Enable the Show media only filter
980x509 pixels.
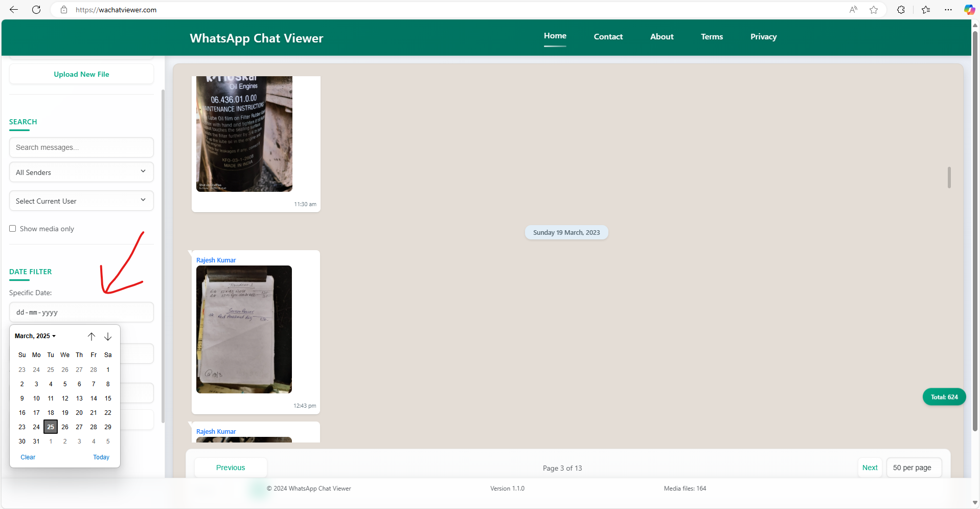(x=13, y=228)
